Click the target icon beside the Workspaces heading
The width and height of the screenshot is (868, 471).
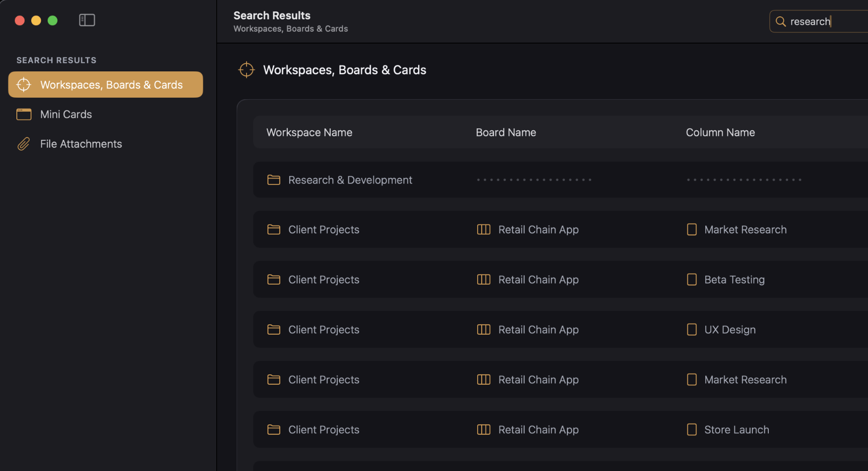[x=247, y=69]
